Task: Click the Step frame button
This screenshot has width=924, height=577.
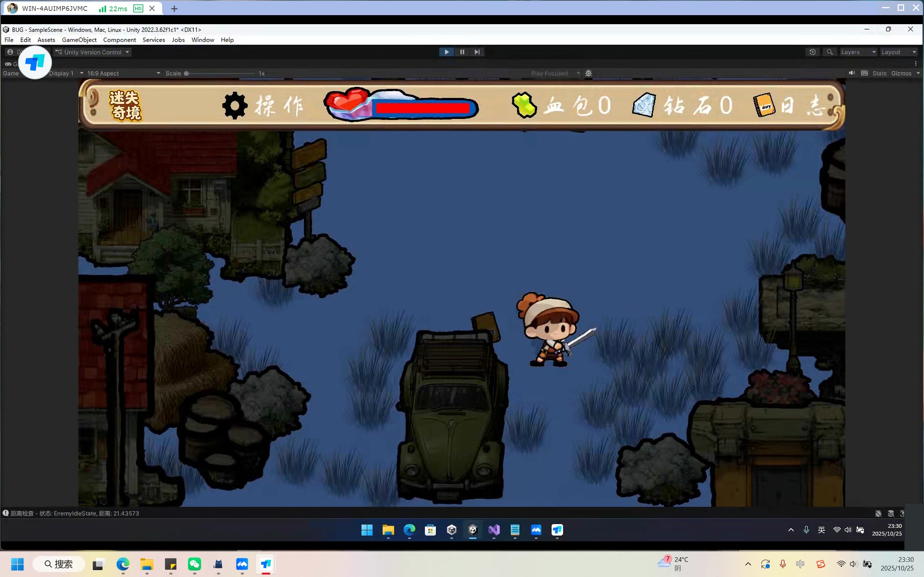Action: [x=477, y=52]
